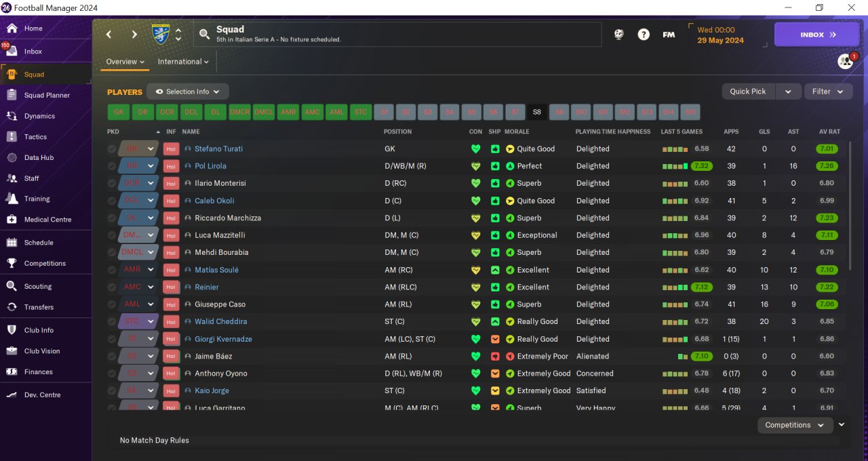The width and height of the screenshot is (868, 461).
Task: Open Selection Info dropdown
Action: point(188,92)
